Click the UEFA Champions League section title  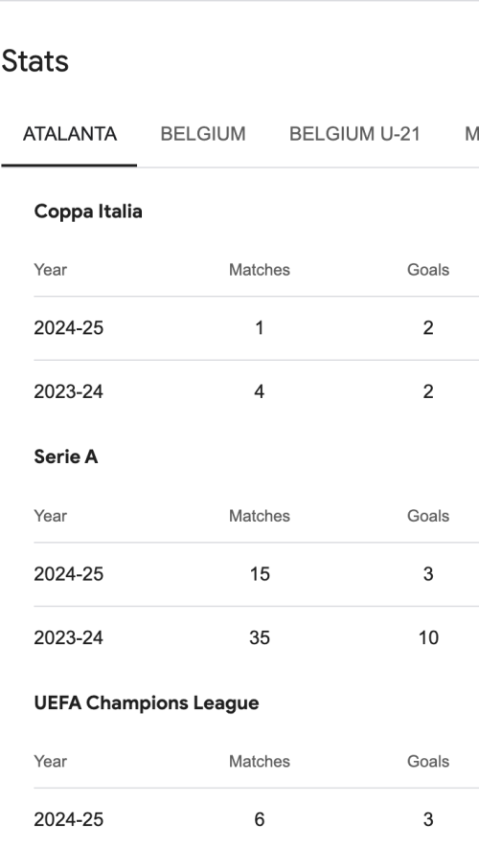(x=147, y=703)
